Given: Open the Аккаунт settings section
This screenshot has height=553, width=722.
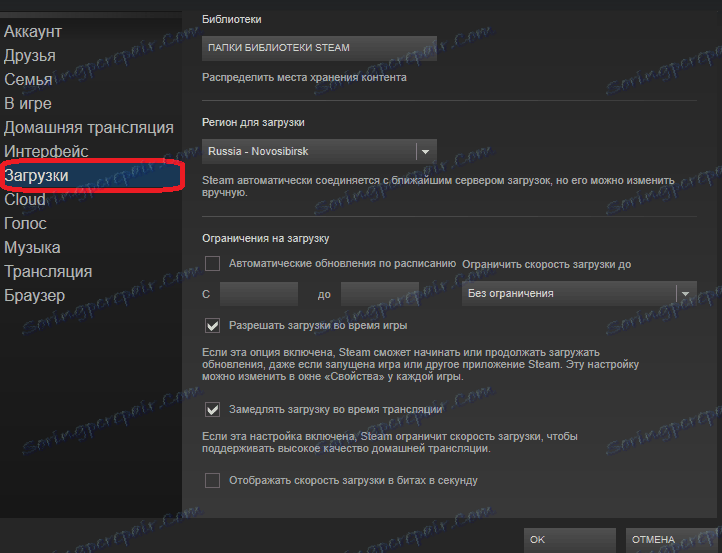Looking at the screenshot, I should click(x=33, y=32).
